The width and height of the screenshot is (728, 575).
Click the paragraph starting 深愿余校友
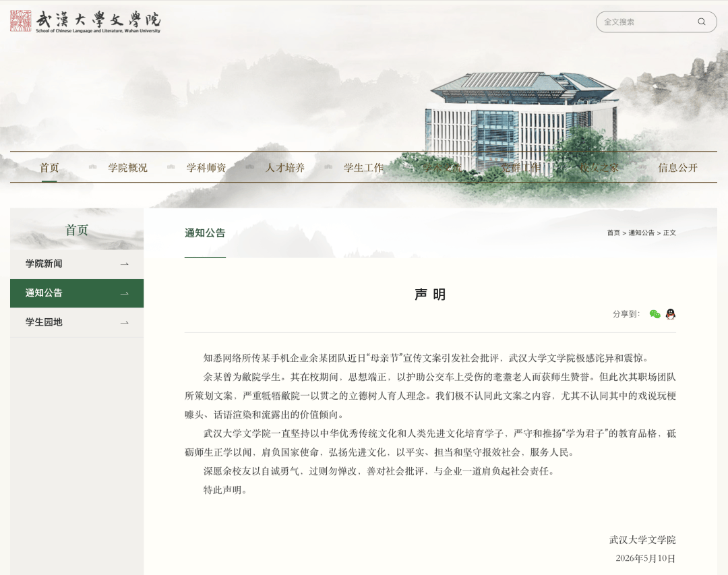coord(379,471)
